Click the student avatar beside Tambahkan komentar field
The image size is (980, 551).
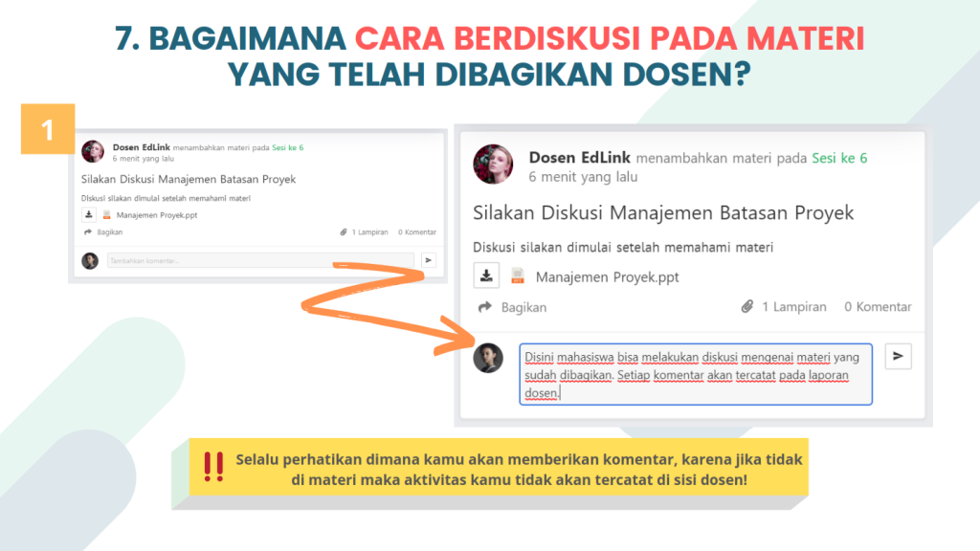[x=90, y=260]
